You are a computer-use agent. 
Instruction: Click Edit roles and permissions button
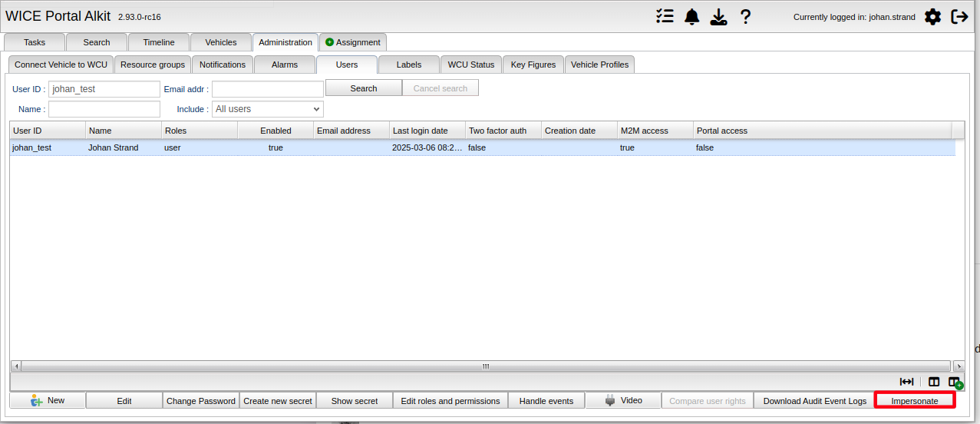(x=450, y=400)
